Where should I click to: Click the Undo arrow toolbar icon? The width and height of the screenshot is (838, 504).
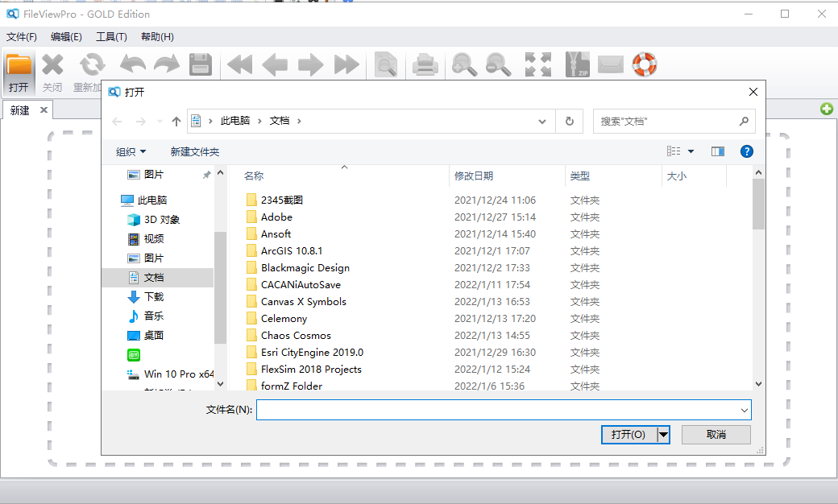tap(132, 64)
